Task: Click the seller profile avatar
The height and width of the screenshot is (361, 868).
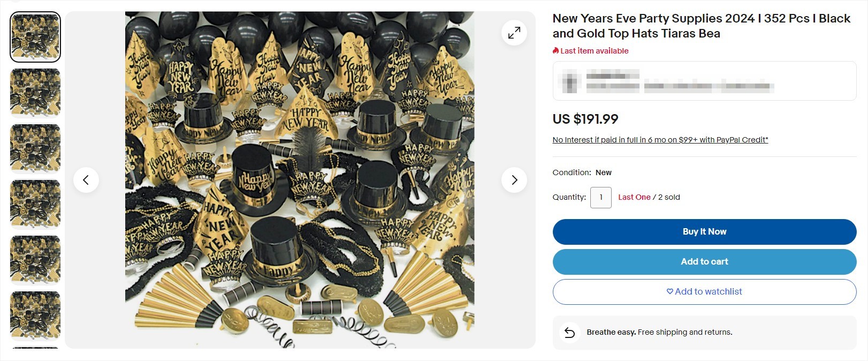Action: pyautogui.click(x=568, y=81)
